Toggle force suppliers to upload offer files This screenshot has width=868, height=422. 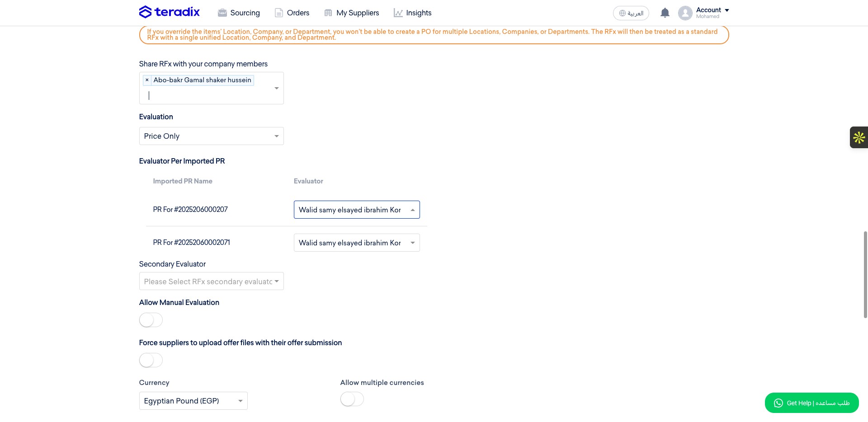(x=151, y=360)
